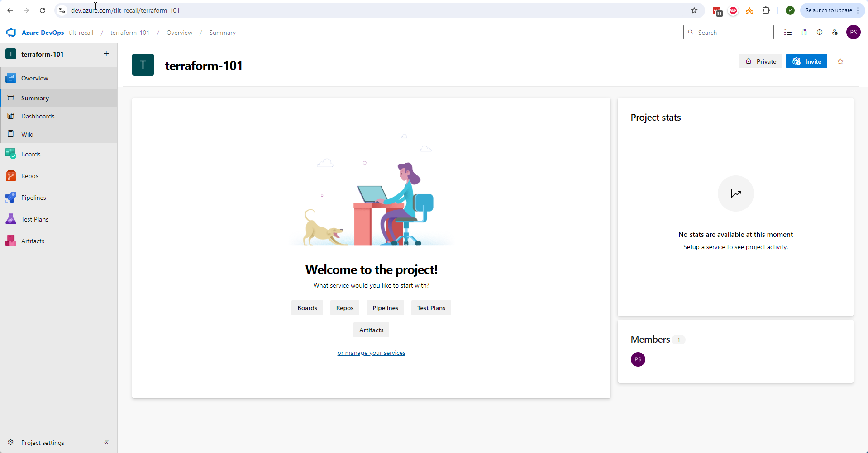Screen dimensions: 868x453
Task: Open Boards from the sidebar
Action: pyautogui.click(x=30, y=154)
